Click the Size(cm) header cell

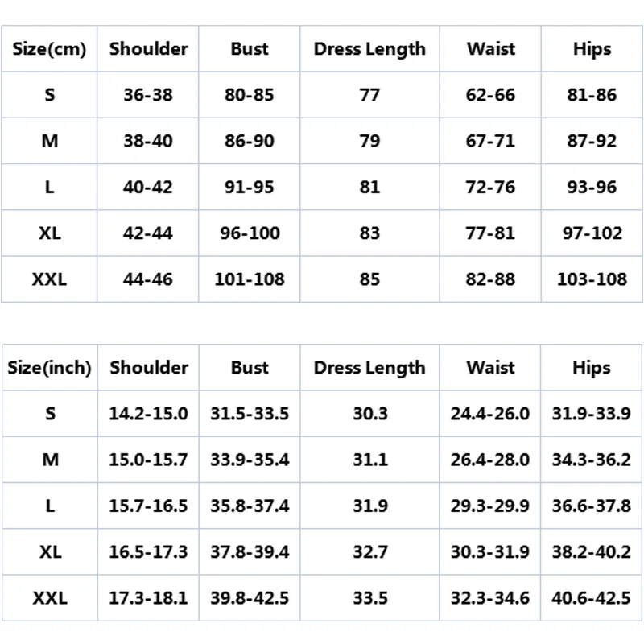pos(49,48)
